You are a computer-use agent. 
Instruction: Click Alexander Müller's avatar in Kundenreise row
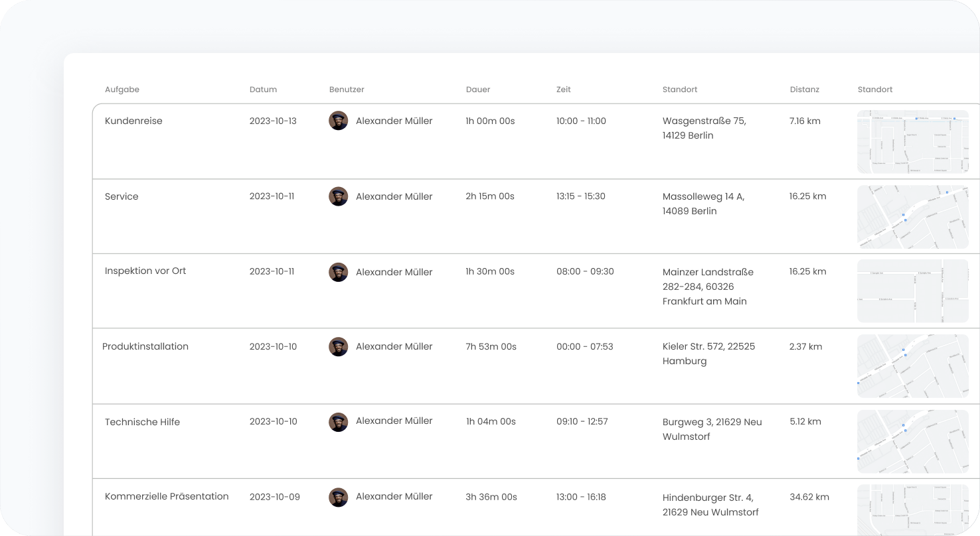coord(339,121)
